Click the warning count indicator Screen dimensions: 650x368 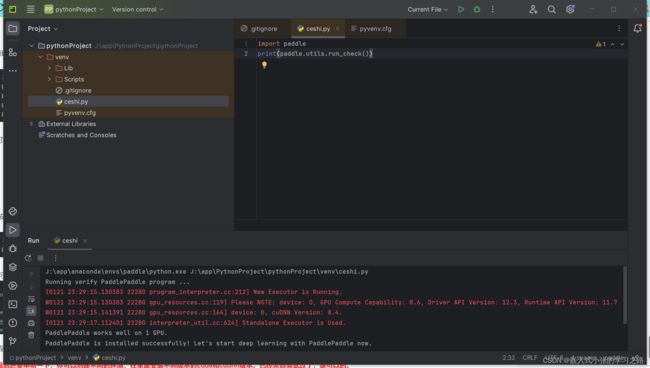point(601,44)
